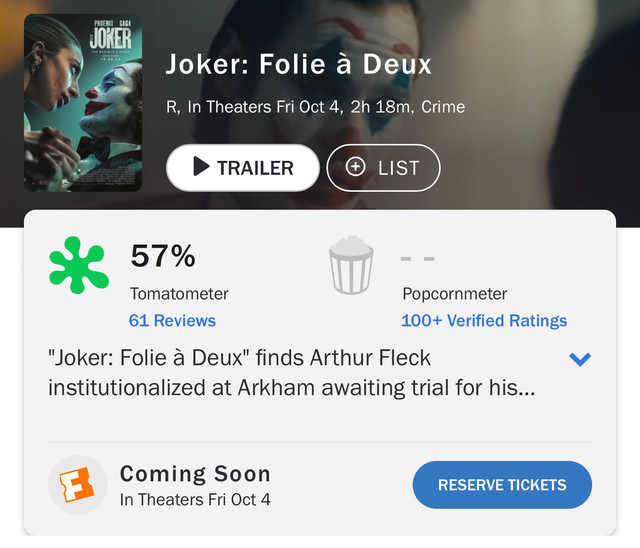Click the plus circle icon in LIST

pos(356,167)
